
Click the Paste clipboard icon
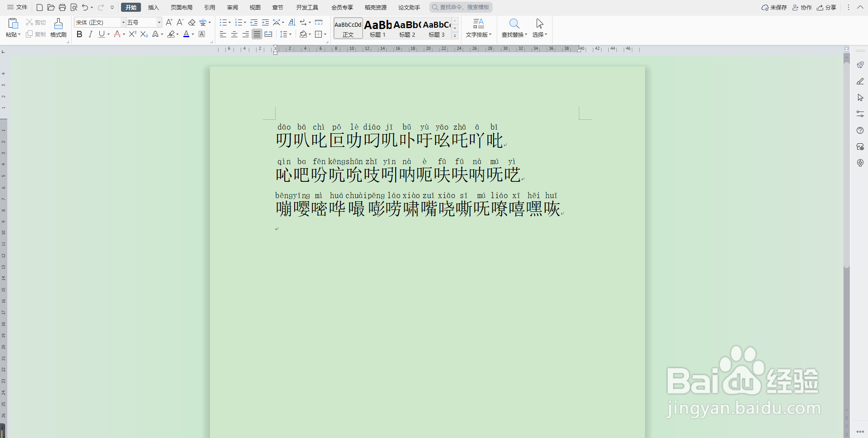(x=13, y=24)
